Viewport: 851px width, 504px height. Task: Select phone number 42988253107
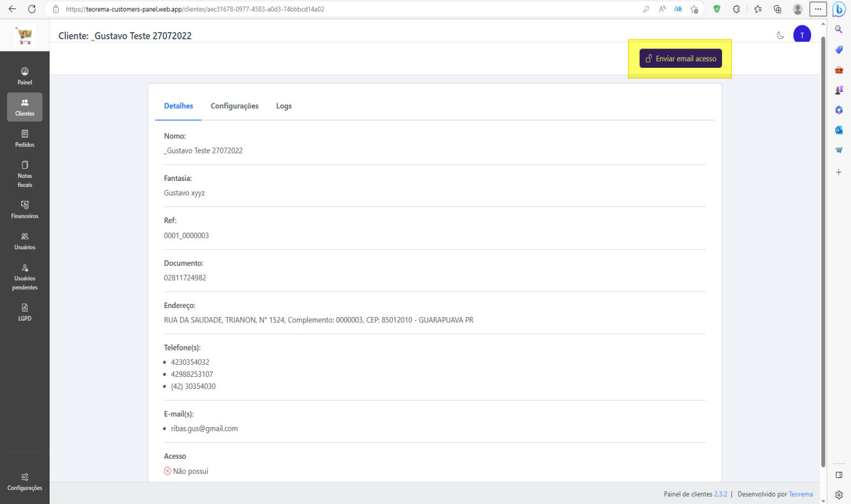pyautogui.click(x=192, y=375)
